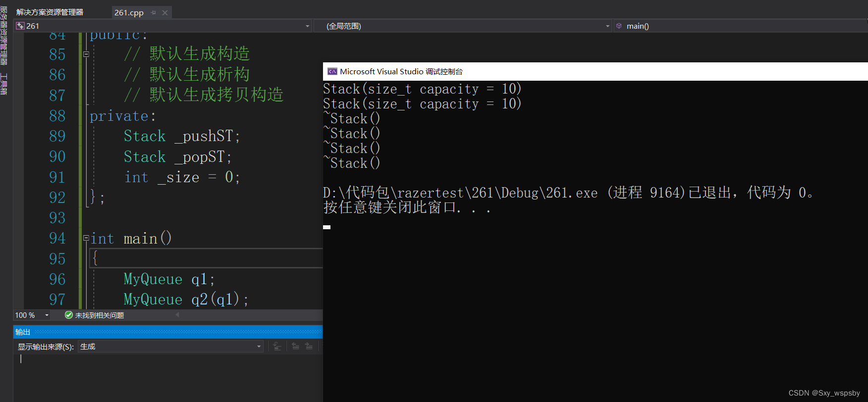Open the 服务器资源管理器 side tab

click(x=4, y=36)
